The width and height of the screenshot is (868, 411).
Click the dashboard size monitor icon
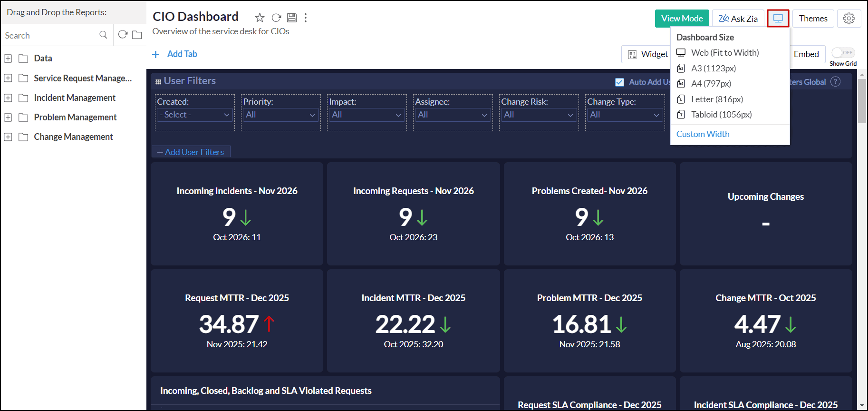tap(778, 19)
